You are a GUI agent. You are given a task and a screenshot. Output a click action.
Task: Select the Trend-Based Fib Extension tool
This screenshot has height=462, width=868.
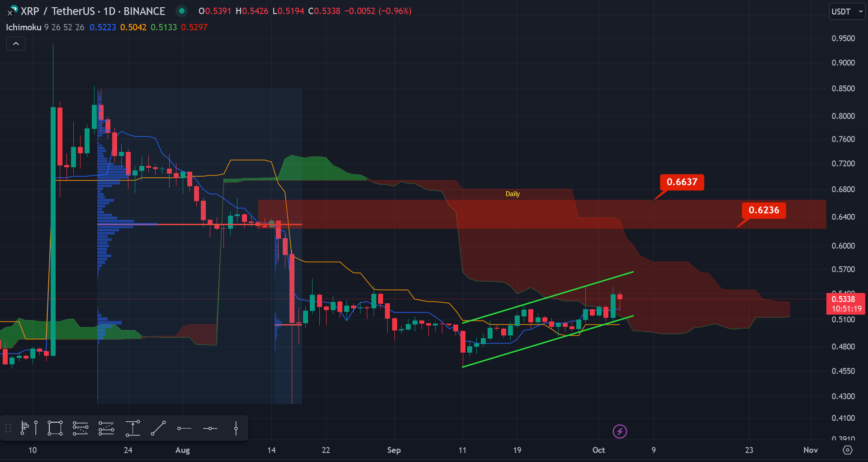pyautogui.click(x=106, y=428)
